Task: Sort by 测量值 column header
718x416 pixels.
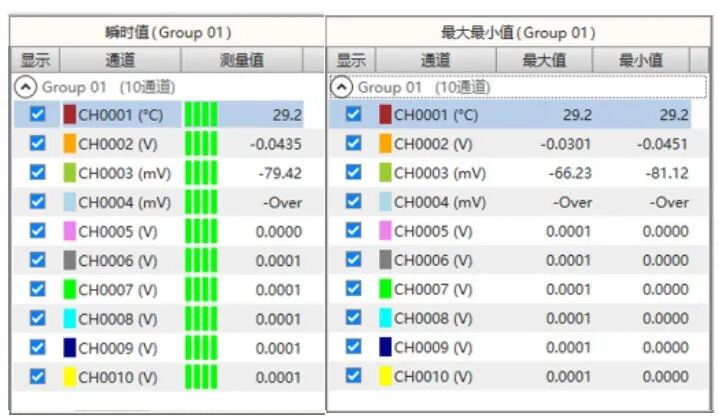Action: point(241,60)
